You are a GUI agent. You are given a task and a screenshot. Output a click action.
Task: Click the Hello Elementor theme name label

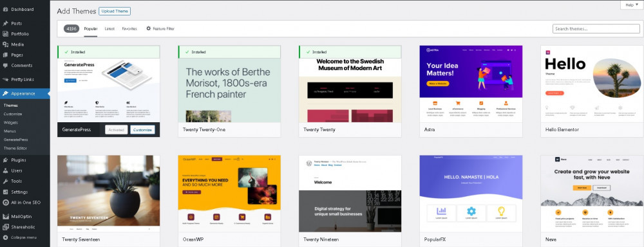(x=562, y=130)
